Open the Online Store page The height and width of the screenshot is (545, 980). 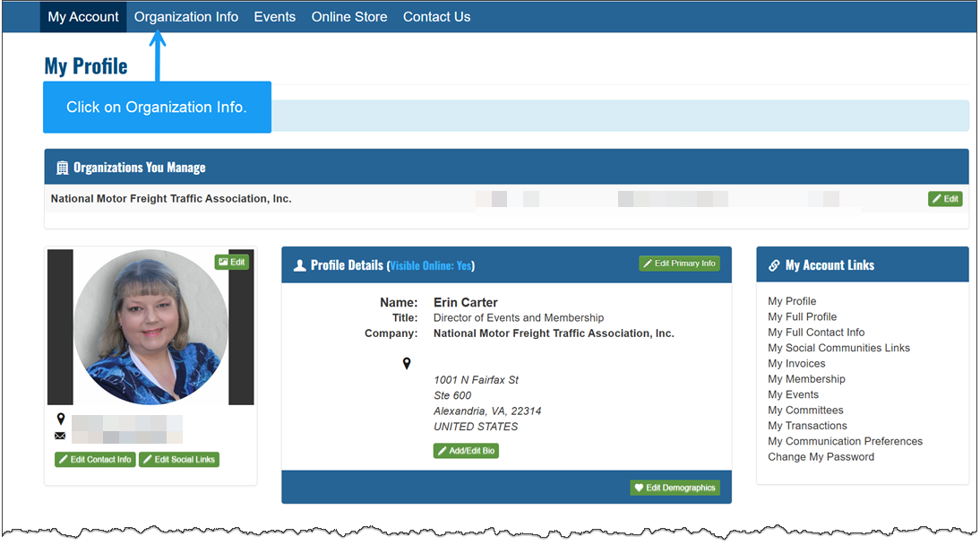(x=349, y=17)
